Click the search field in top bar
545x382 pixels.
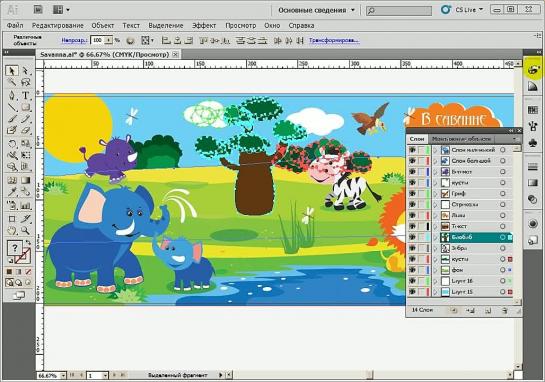coord(399,11)
